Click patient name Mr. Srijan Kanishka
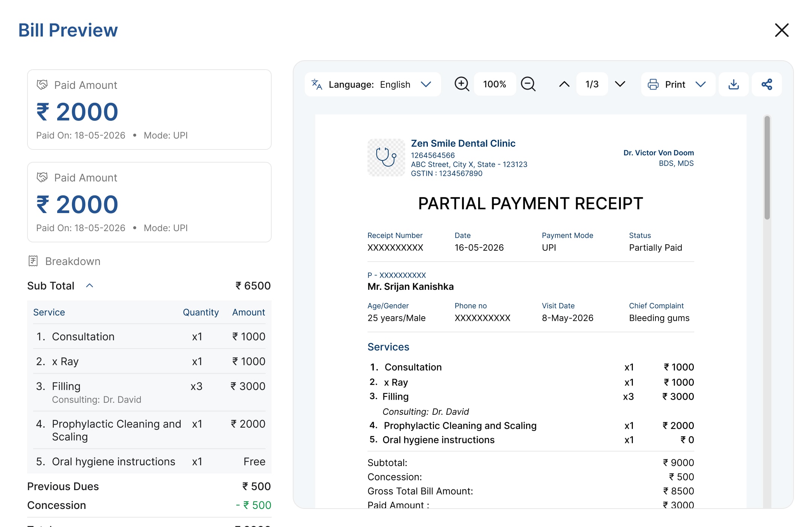The image size is (812, 527). 411,287
